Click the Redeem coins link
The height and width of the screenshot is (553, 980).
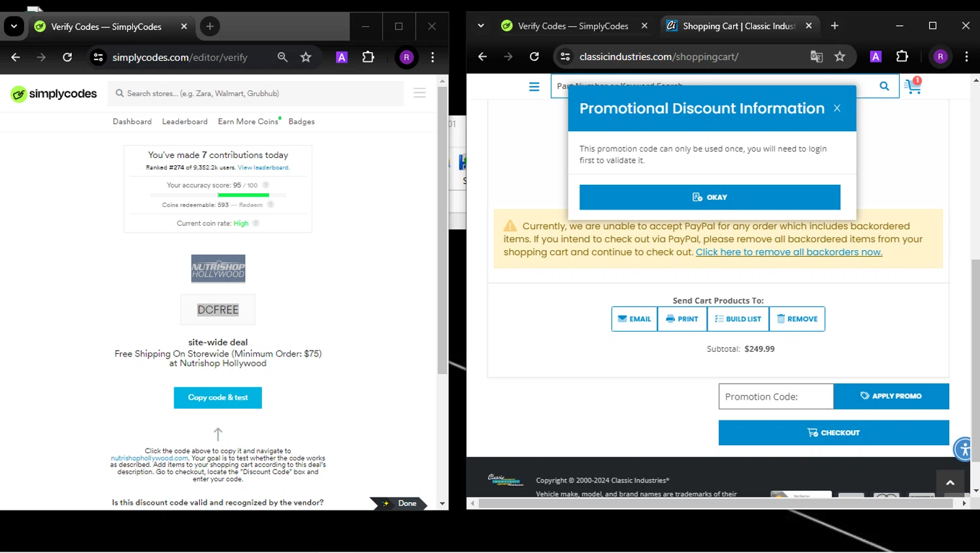(251, 205)
